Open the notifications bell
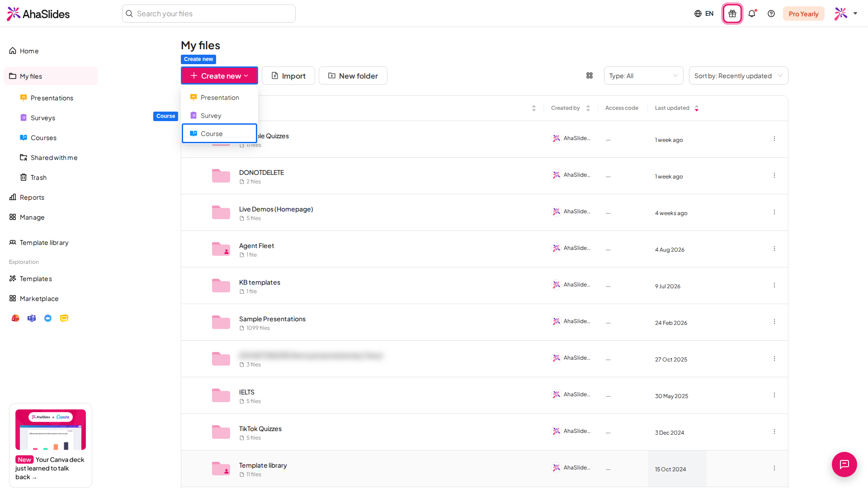Viewport: 868px width, 488px height. [x=752, y=14]
